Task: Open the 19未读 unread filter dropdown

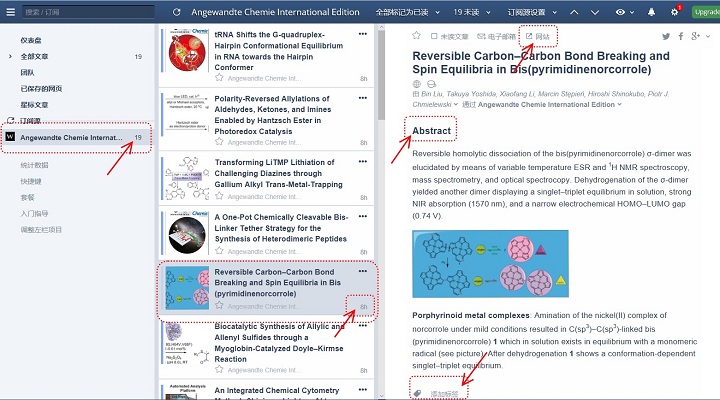Action: click(472, 12)
